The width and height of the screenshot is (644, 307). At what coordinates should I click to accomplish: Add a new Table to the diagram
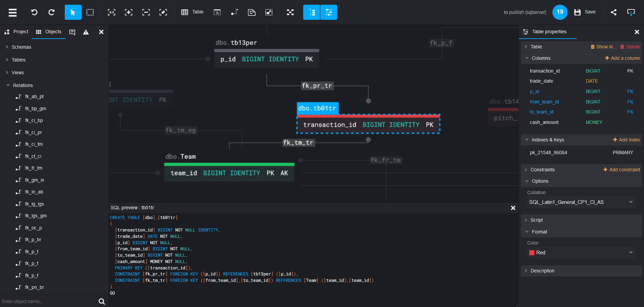click(x=192, y=12)
